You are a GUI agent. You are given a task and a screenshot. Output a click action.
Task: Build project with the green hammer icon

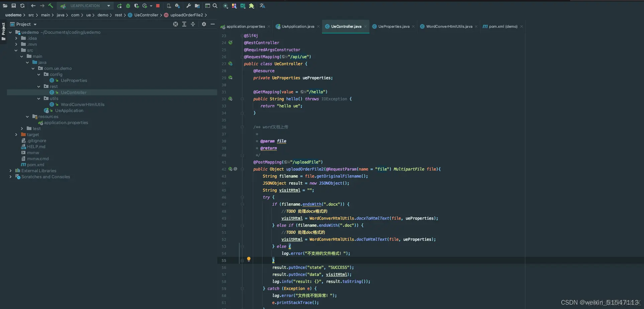tap(51, 6)
